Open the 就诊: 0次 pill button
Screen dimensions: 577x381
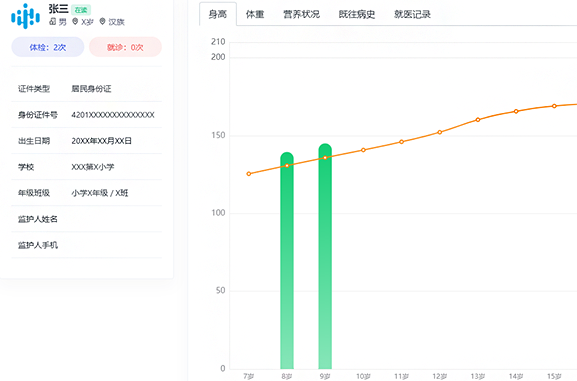(x=125, y=47)
